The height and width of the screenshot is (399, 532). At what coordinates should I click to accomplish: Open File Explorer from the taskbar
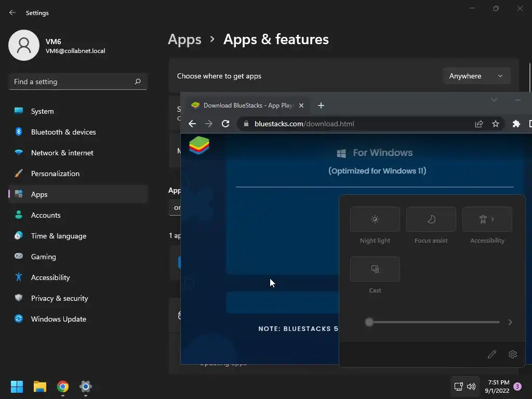click(x=39, y=387)
